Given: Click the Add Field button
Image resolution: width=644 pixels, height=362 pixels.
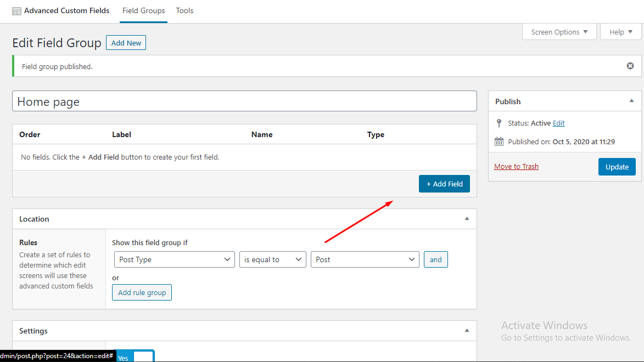Looking at the screenshot, I should (444, 184).
